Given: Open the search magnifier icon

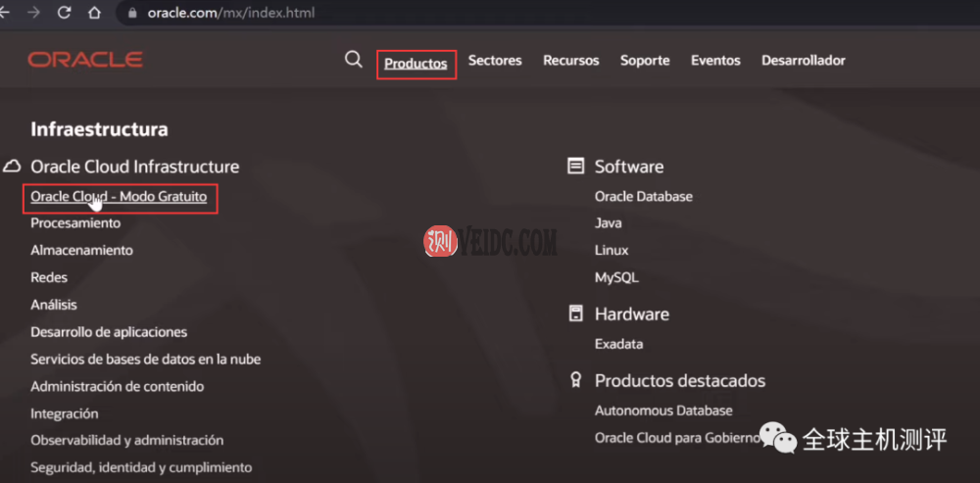Looking at the screenshot, I should 353,60.
